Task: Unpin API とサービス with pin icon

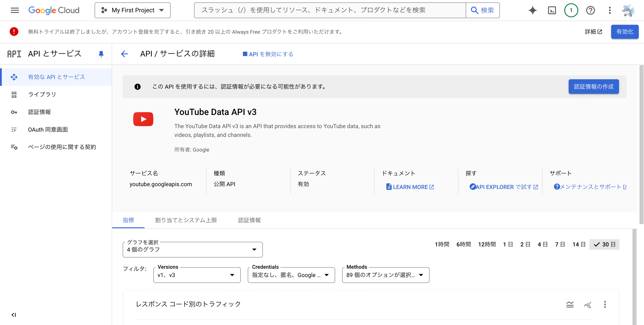Action: (101, 54)
